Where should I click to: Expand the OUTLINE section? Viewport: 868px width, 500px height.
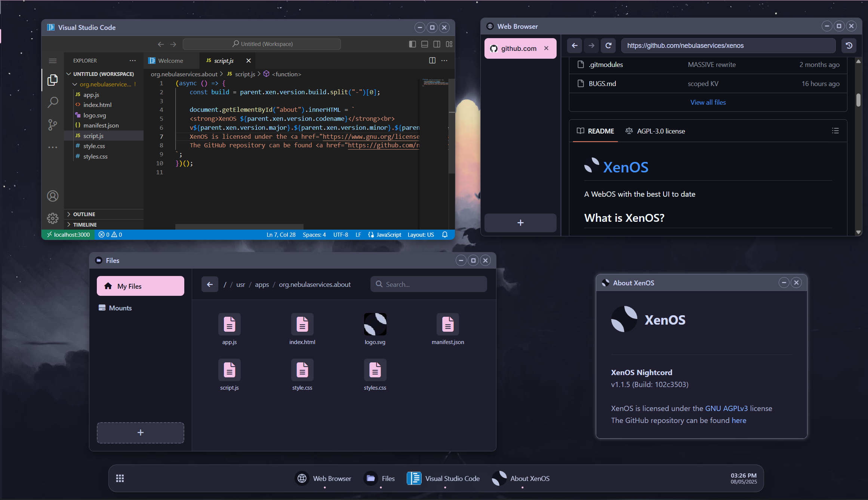[84, 214]
